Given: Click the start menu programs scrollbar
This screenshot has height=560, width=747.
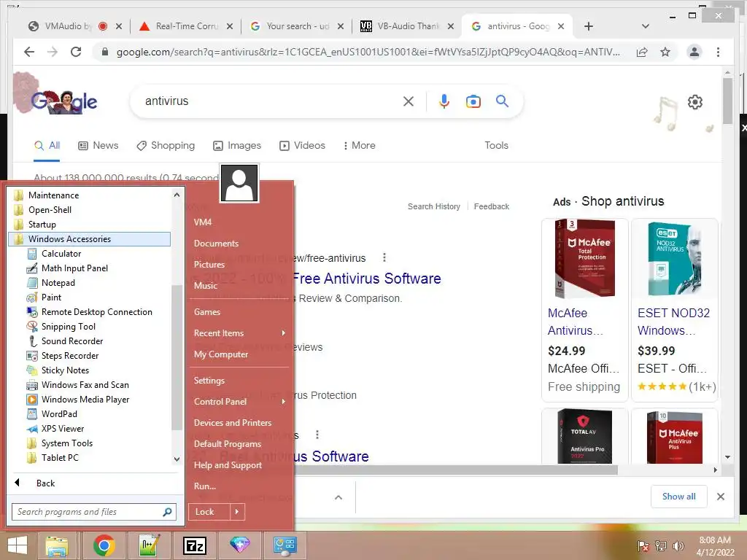Looking at the screenshot, I should coord(177,357).
